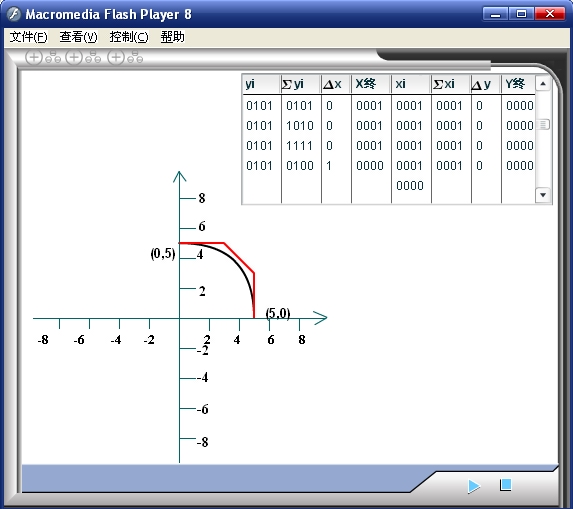The height and width of the screenshot is (509, 573).
Task: Click the Flash Player title bar icon
Action: click(x=14, y=14)
